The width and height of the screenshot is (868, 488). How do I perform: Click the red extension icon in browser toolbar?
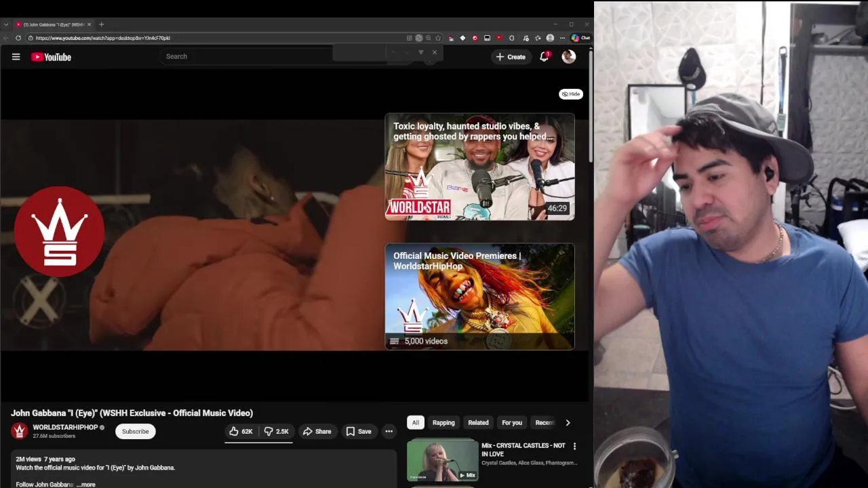[475, 38]
